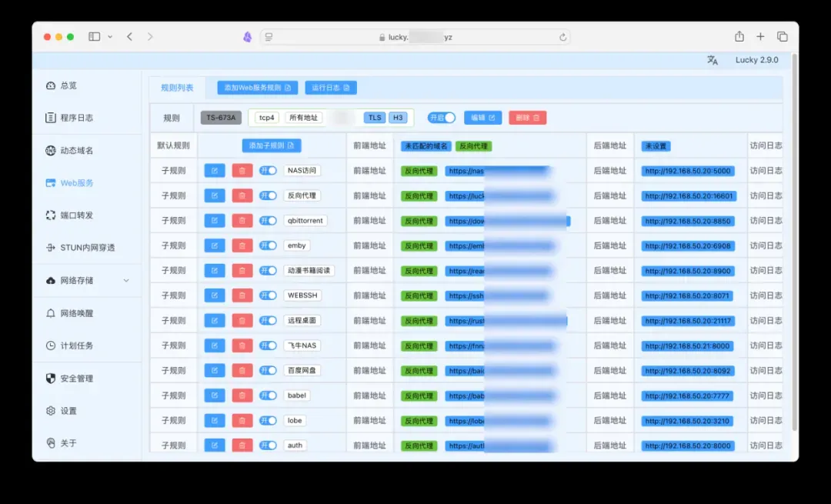Disable the 百度网盘 sub-rule switch
The height and width of the screenshot is (504, 831).
(268, 371)
